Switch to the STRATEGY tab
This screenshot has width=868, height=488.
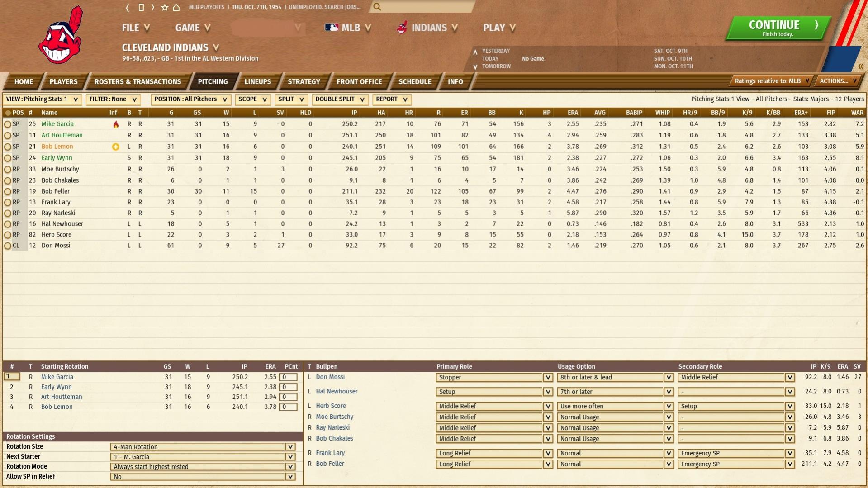click(304, 81)
